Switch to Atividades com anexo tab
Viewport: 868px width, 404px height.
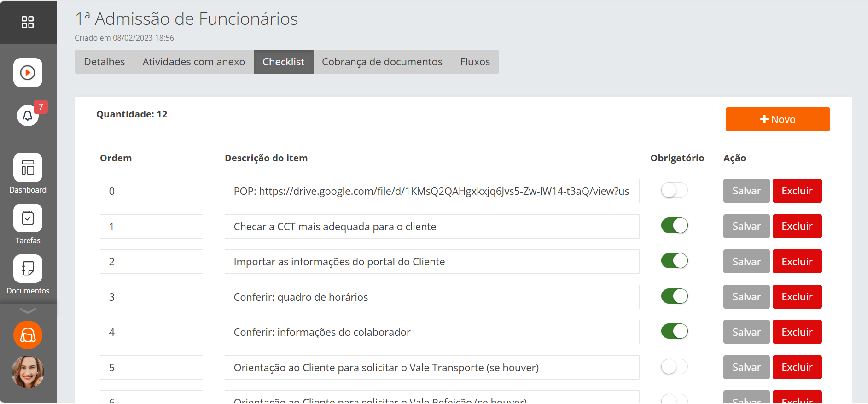point(193,62)
